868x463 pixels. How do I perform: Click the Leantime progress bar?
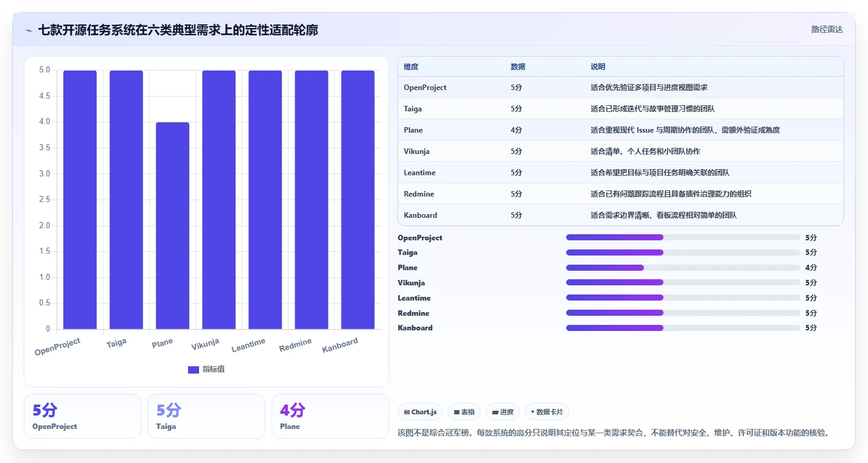[683, 298]
